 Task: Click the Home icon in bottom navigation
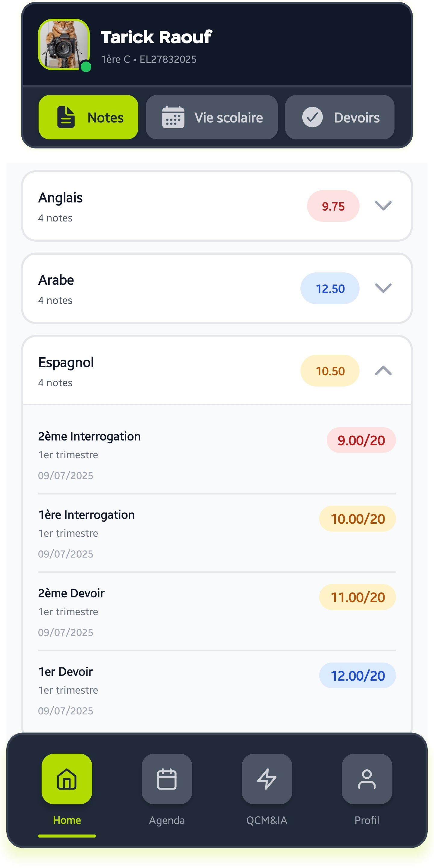[x=67, y=778]
